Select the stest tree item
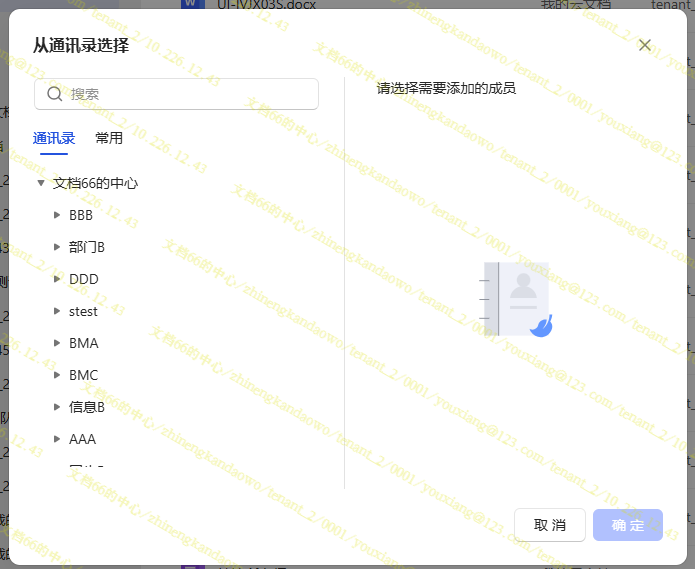Image resolution: width=695 pixels, height=569 pixels. [84, 311]
